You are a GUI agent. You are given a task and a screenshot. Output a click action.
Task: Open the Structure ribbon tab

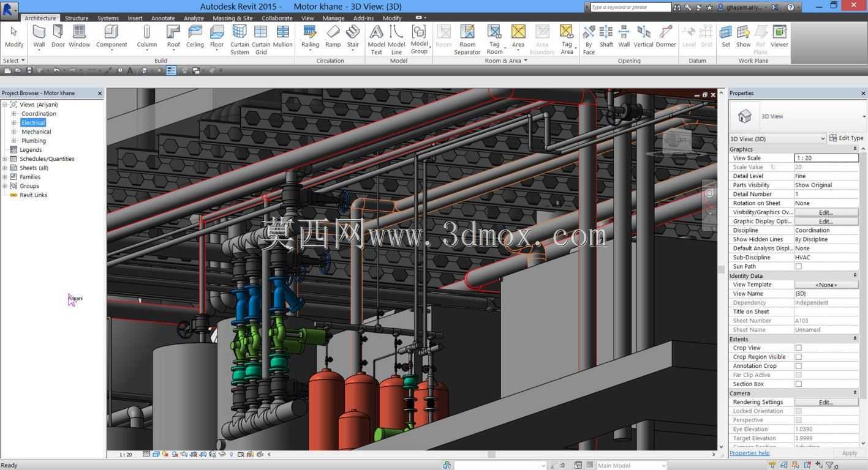pos(77,18)
